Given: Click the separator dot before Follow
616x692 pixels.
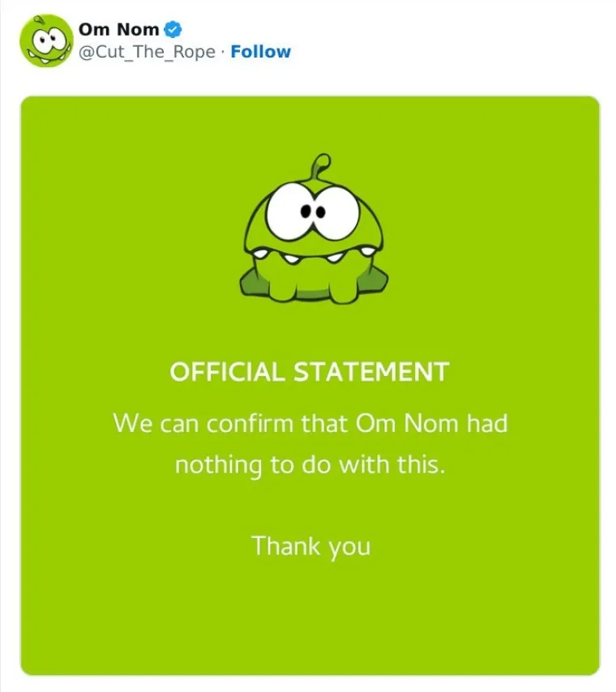Looking at the screenshot, I should [223, 52].
